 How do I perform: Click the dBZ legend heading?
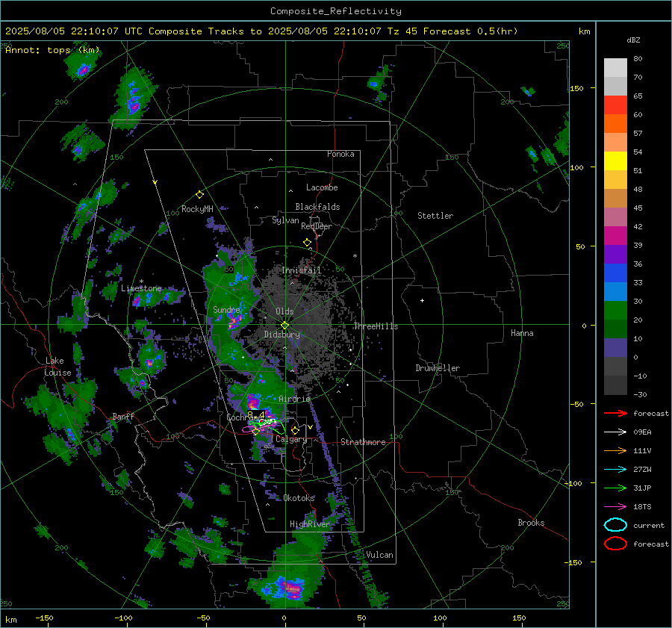(633, 40)
